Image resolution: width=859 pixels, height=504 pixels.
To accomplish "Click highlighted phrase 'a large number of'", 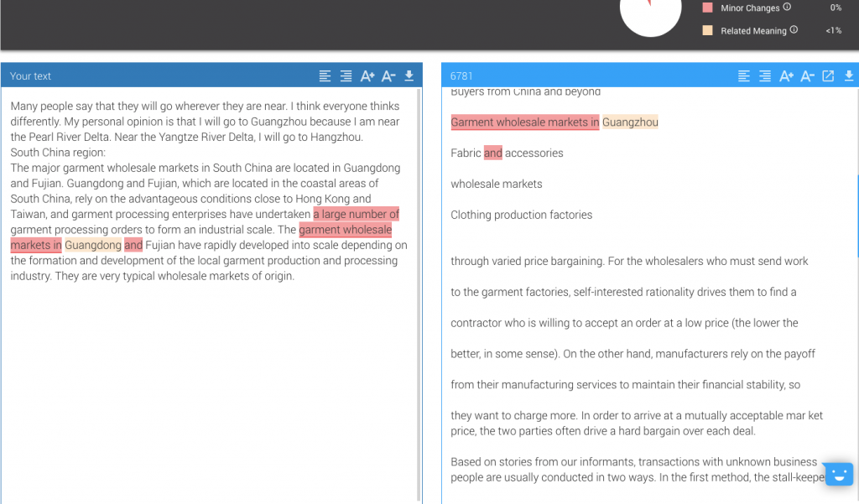I will [356, 214].
